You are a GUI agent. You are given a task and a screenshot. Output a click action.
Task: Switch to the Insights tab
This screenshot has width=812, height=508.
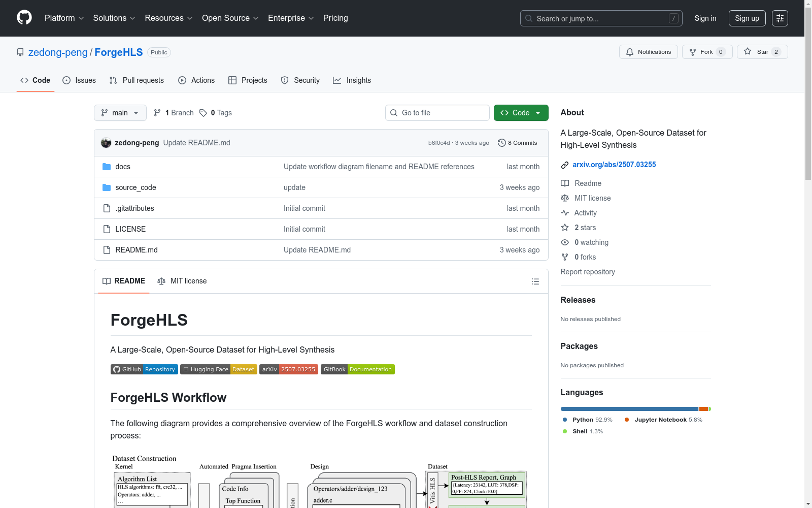click(352, 80)
